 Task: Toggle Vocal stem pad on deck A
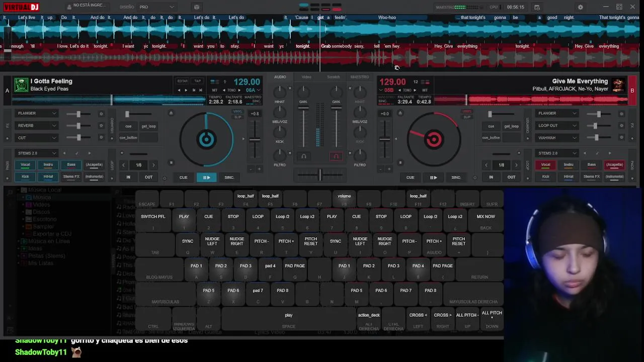pos(25,164)
